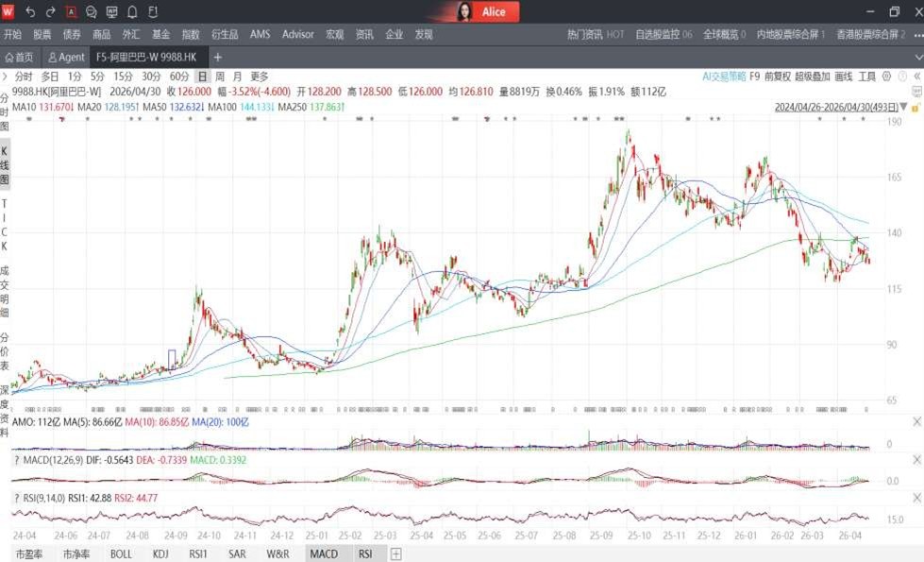Viewport: 924px width, 562px height.
Task: Expand the date range dropdown triangle
Action: point(903,108)
